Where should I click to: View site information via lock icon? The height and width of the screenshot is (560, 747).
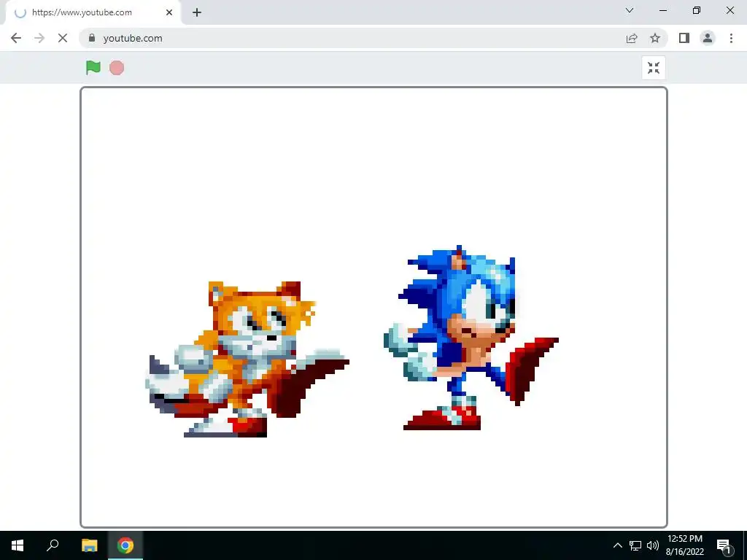(x=92, y=38)
